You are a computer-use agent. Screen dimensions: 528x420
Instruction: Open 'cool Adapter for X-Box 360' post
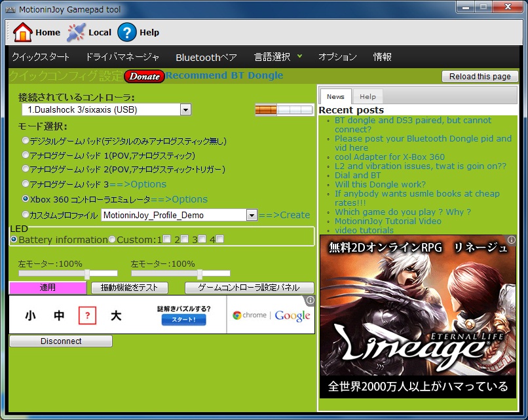tap(390, 157)
